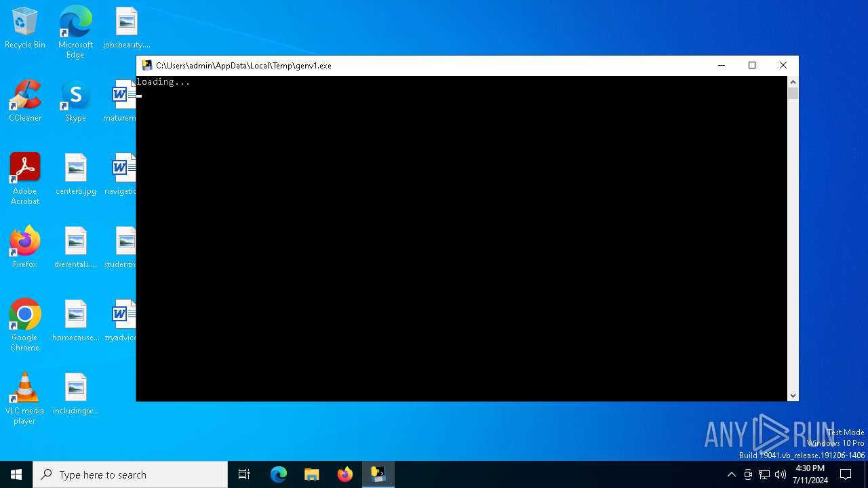Image resolution: width=868 pixels, height=488 pixels.
Task: Open VLC media player shortcut
Action: click(x=25, y=399)
